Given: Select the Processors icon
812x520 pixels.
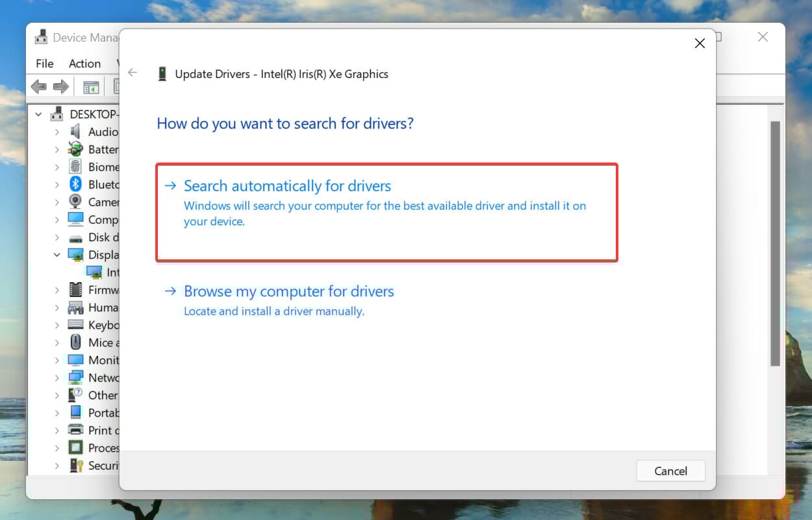Looking at the screenshot, I should (x=76, y=448).
